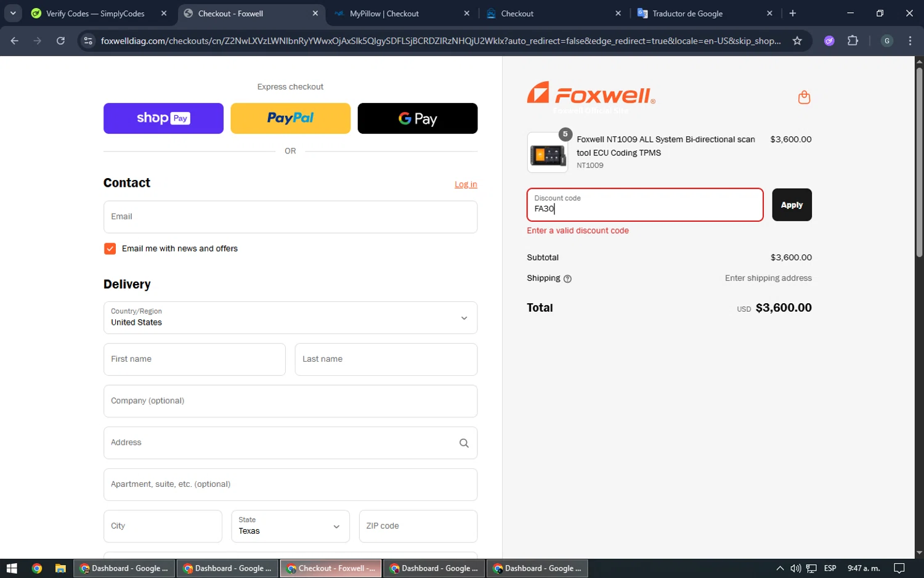This screenshot has height=578, width=924.
Task: Apply the discount code
Action: point(792,205)
